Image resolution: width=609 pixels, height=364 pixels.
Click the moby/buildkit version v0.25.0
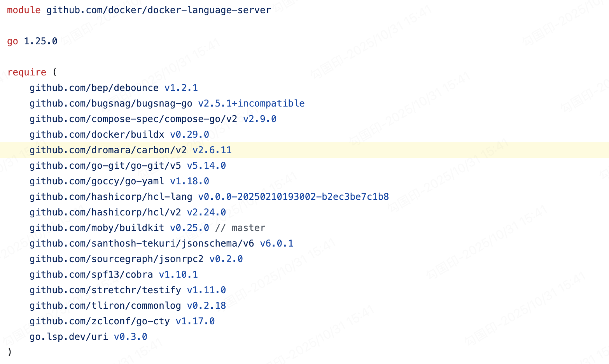(189, 228)
